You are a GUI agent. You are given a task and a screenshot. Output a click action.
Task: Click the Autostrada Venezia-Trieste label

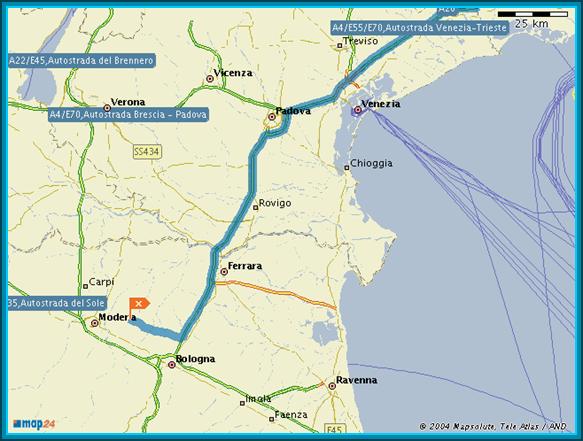[419, 28]
